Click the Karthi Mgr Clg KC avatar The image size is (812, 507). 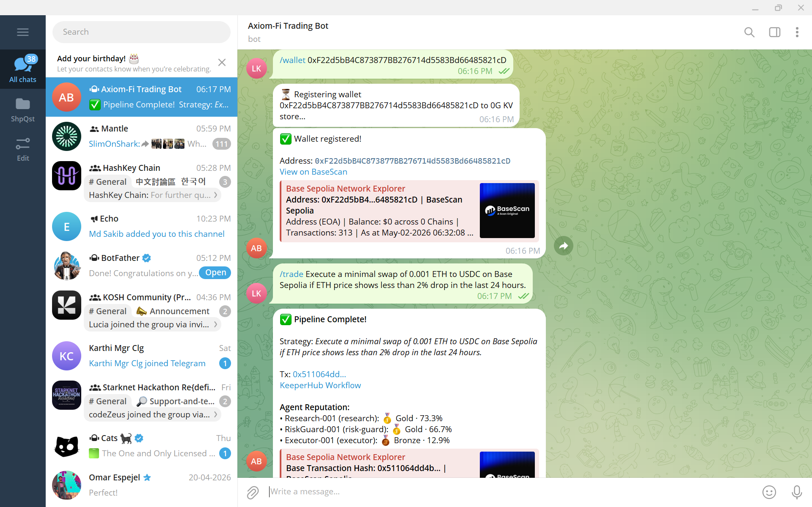coord(66,356)
